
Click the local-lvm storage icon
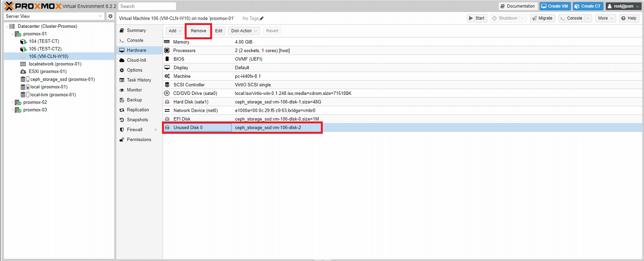tap(23, 94)
